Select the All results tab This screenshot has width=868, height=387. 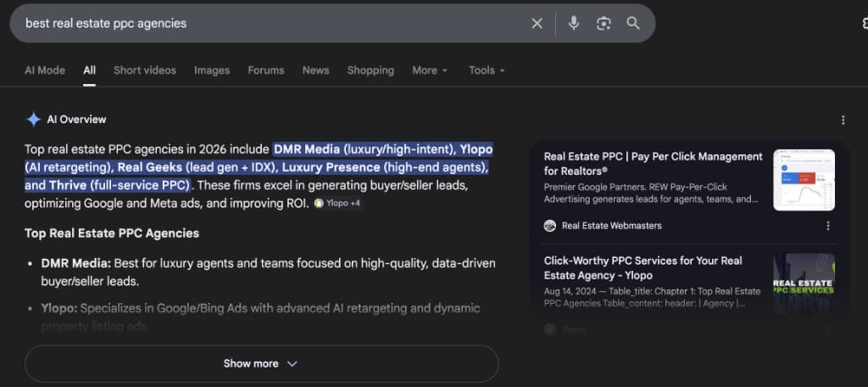tap(90, 70)
